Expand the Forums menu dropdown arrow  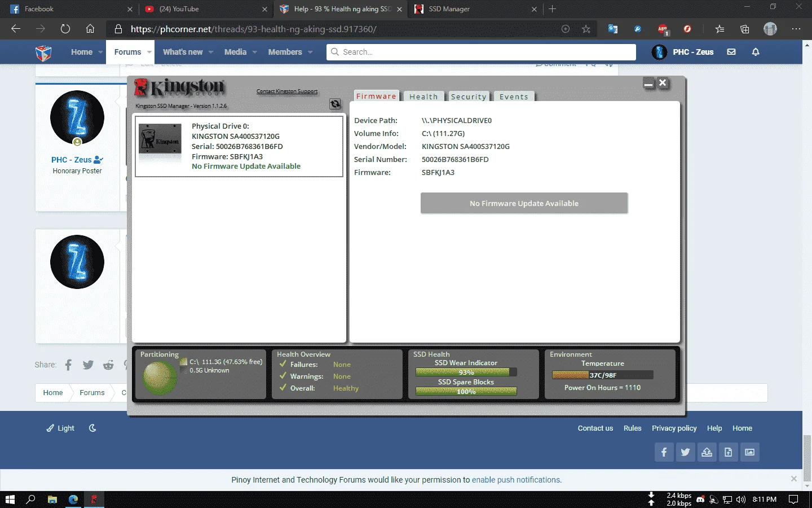(x=149, y=52)
